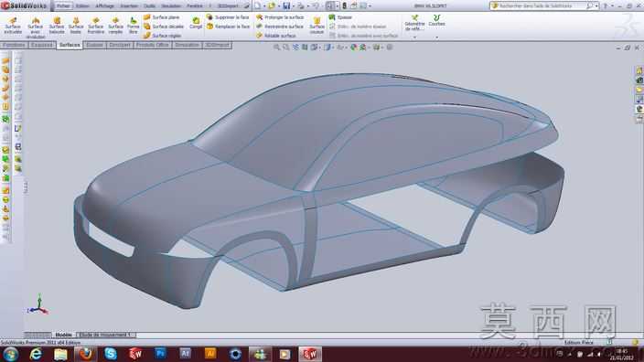The height and width of the screenshot is (362, 644).
Task: Open Skype from taskbar
Action: (111, 354)
